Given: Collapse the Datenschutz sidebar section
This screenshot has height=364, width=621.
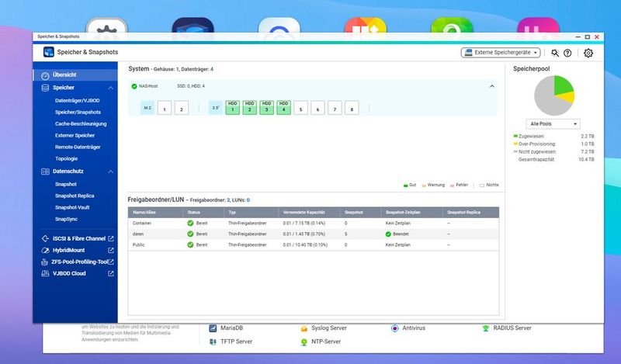Looking at the screenshot, I should (110, 171).
